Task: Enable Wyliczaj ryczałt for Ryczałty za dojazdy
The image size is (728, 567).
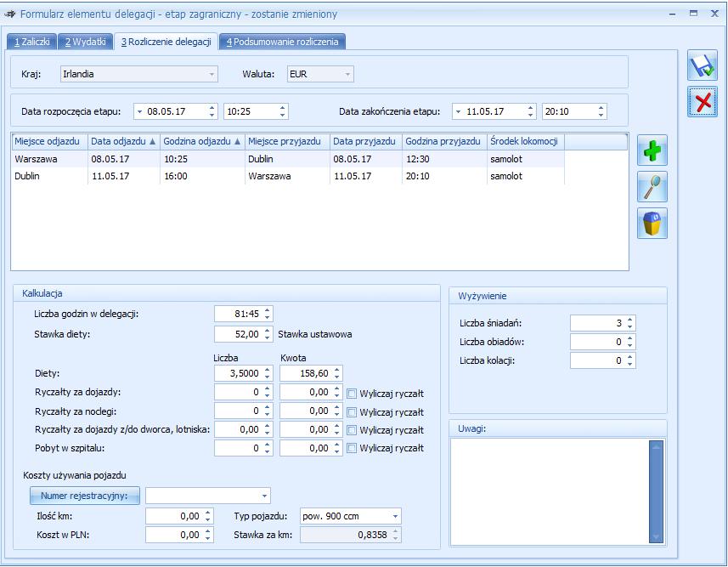Action: pyautogui.click(x=352, y=394)
